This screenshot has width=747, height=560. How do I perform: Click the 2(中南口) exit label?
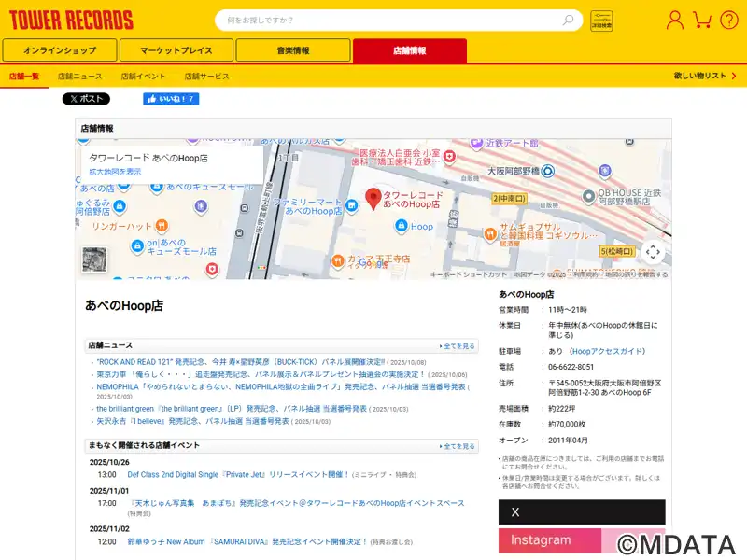pos(509,198)
